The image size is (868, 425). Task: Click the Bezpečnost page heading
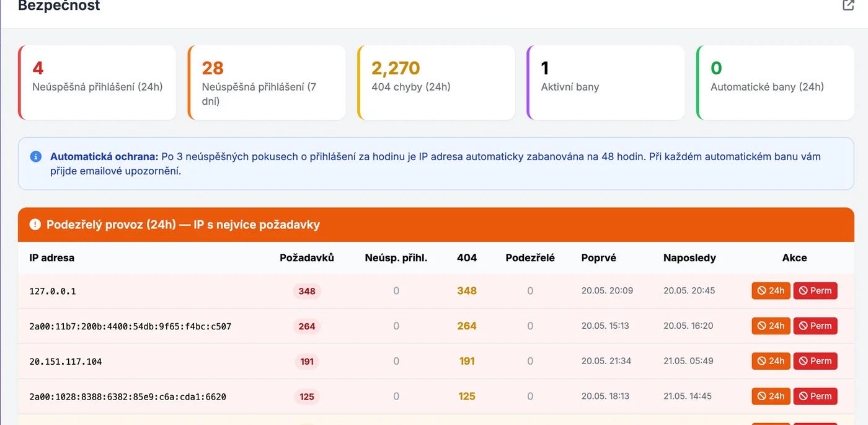click(59, 6)
